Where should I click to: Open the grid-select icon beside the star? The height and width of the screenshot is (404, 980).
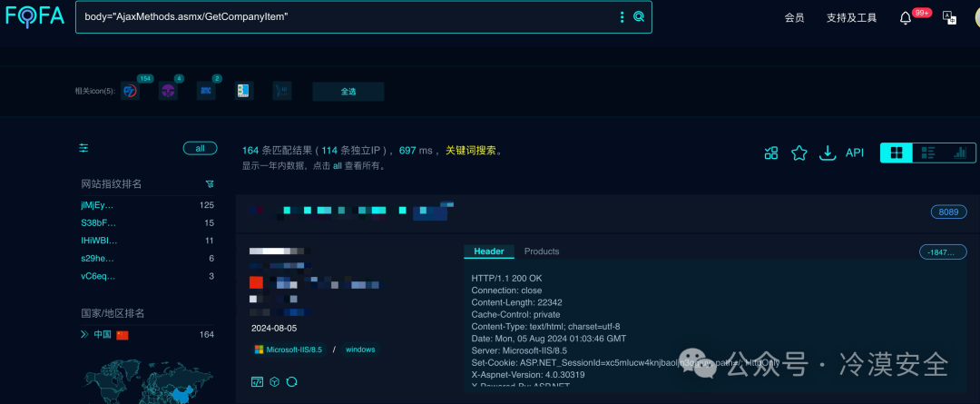point(770,153)
